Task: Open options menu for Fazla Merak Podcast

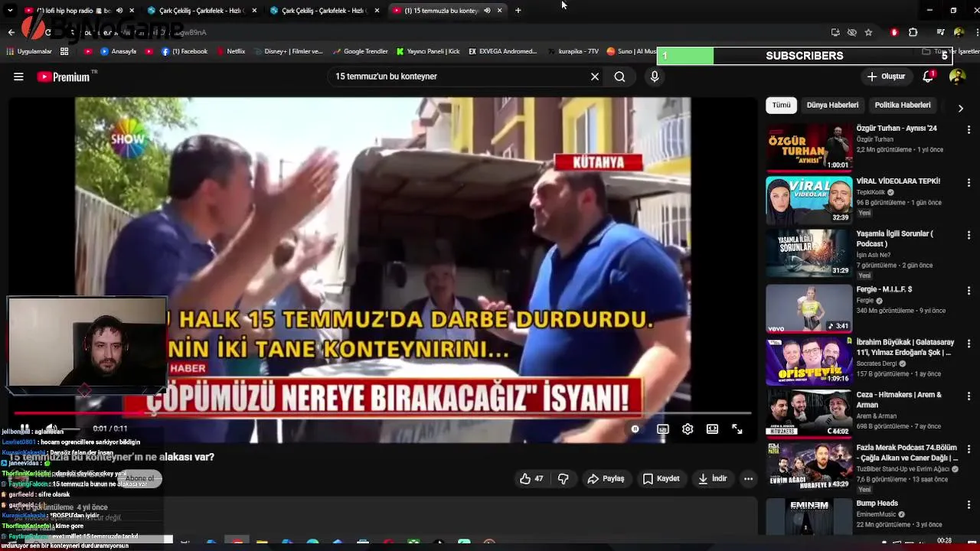Action: click(x=969, y=449)
